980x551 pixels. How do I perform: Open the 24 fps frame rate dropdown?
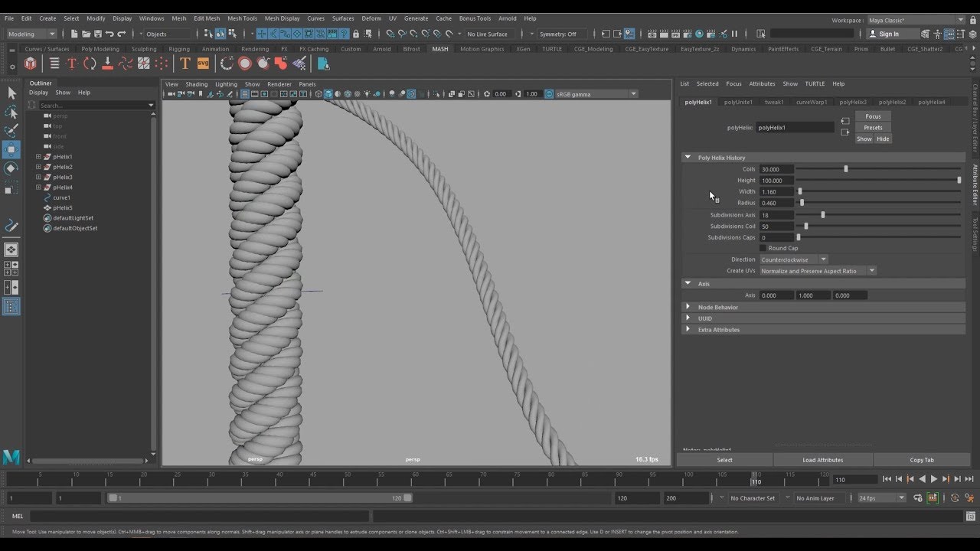pyautogui.click(x=881, y=497)
